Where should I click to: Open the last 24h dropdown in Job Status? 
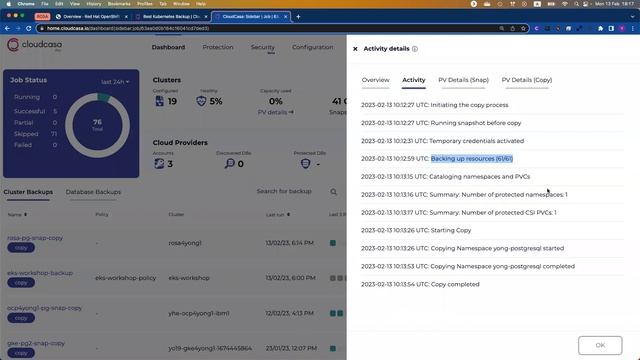coord(115,82)
